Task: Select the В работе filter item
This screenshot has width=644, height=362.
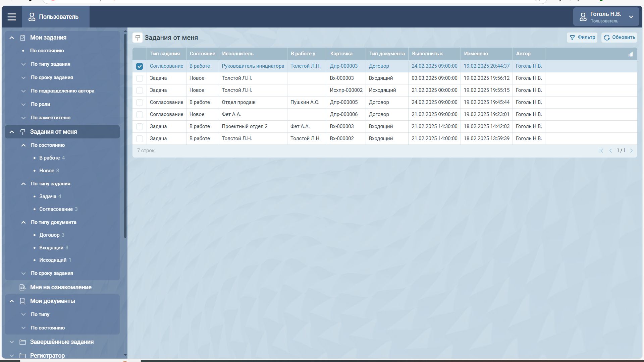Action: point(49,158)
